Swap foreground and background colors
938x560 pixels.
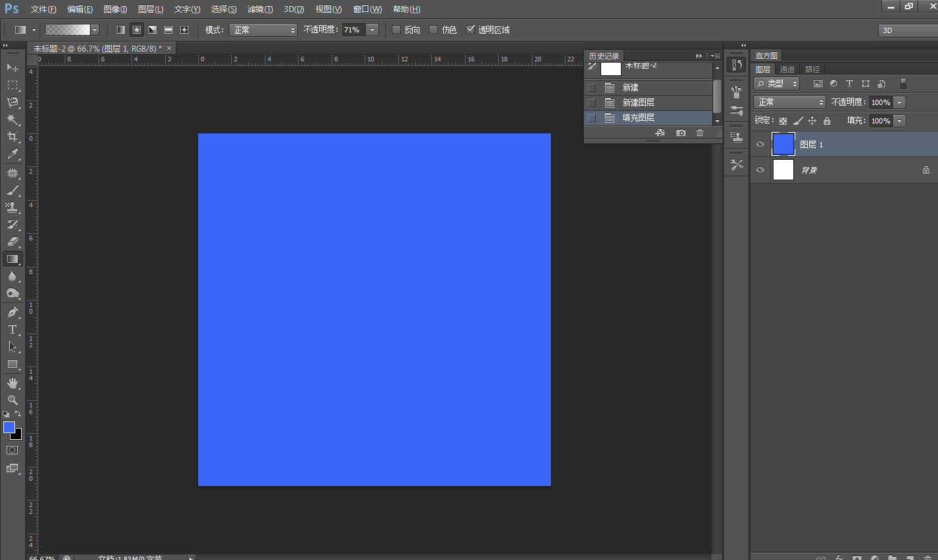tap(18, 414)
